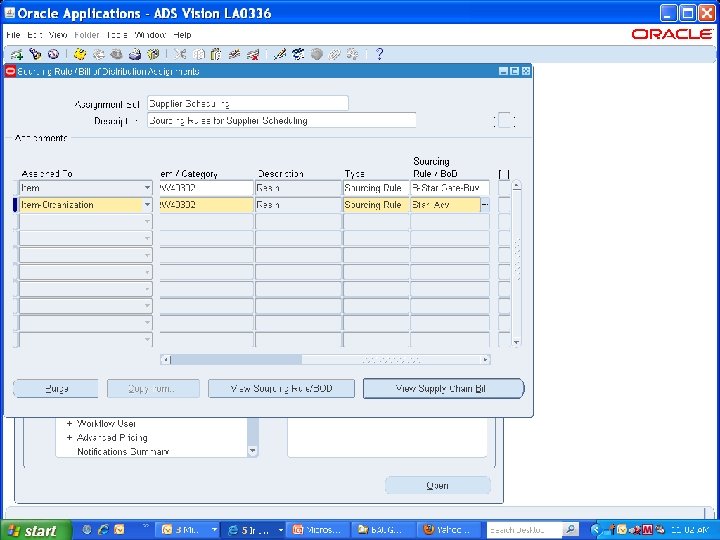Open Assigned To dropdown showing Item-Organization
Image resolution: width=720 pixels, height=540 pixels.
(x=147, y=205)
